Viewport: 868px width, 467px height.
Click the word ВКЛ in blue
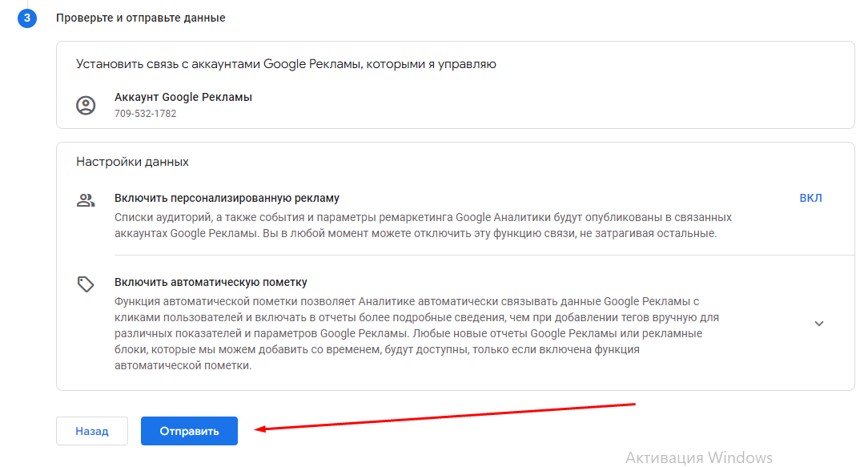click(810, 199)
